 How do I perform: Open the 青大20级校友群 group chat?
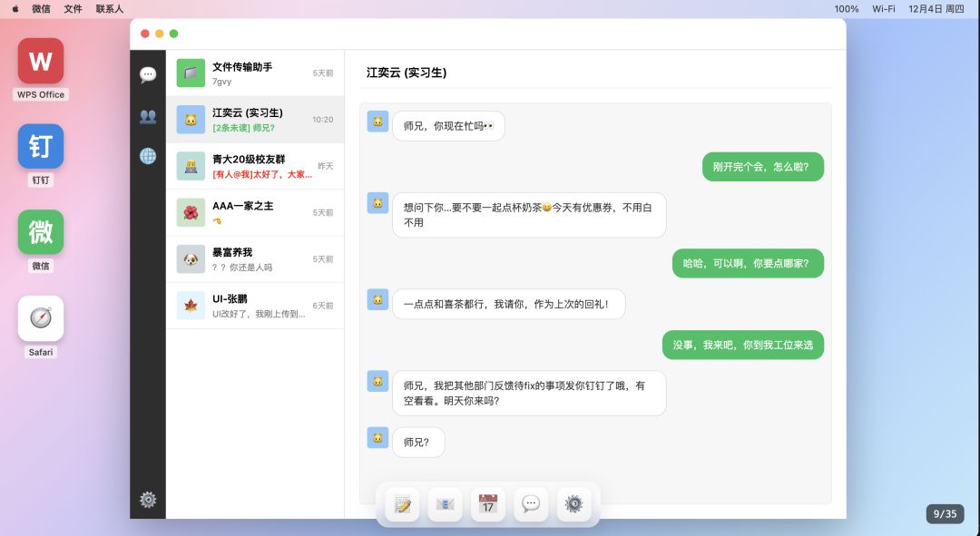pyautogui.click(x=254, y=166)
